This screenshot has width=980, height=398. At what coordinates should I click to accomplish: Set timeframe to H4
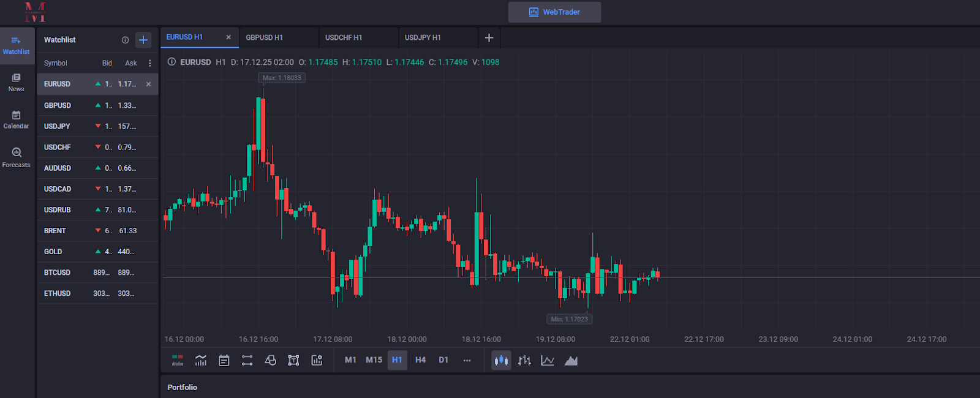[x=420, y=360]
